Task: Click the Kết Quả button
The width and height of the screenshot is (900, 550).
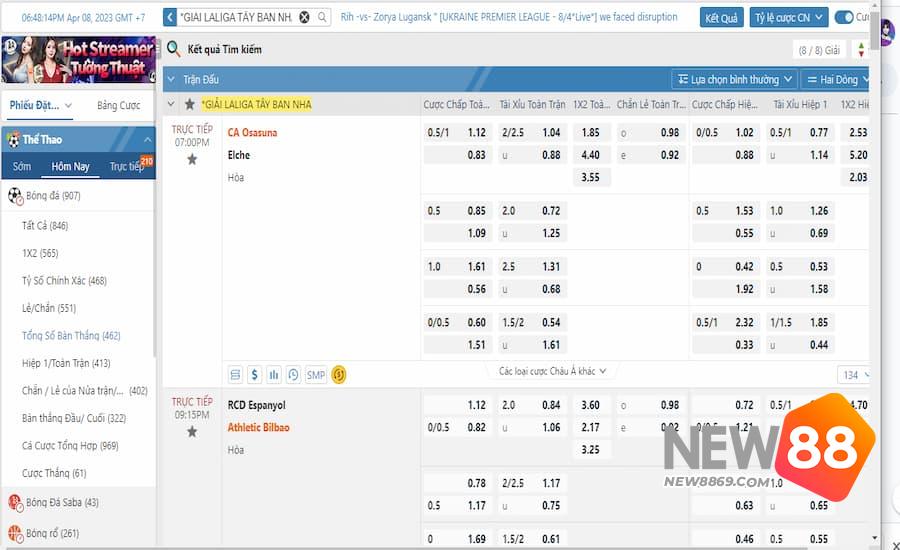Action: click(x=721, y=18)
